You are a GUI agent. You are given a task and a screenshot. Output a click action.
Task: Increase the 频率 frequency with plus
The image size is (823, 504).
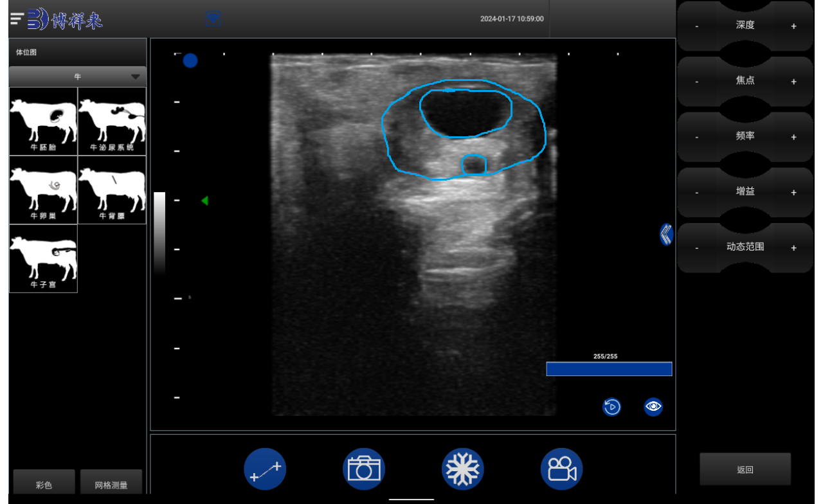793,137
